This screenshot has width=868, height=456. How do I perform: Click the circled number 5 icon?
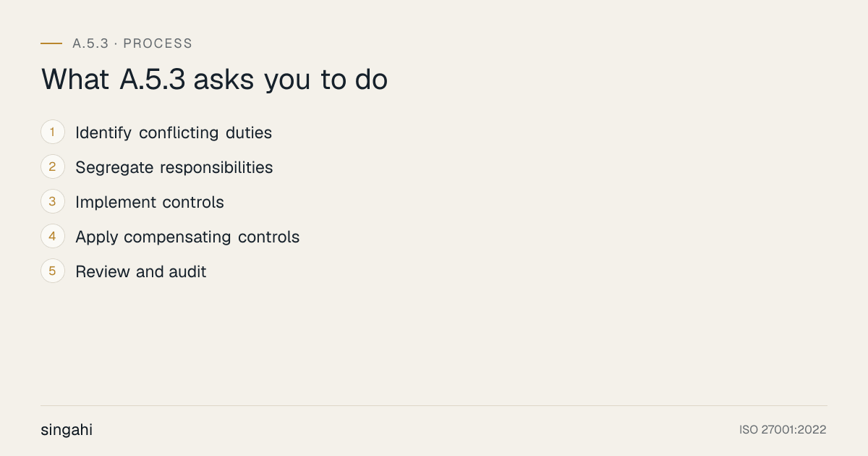pyautogui.click(x=53, y=271)
